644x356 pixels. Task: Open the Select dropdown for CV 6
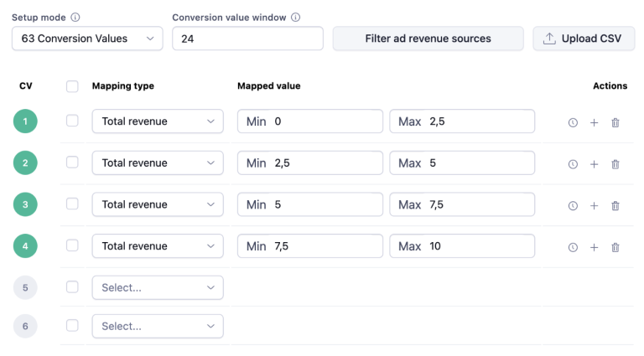[158, 326]
